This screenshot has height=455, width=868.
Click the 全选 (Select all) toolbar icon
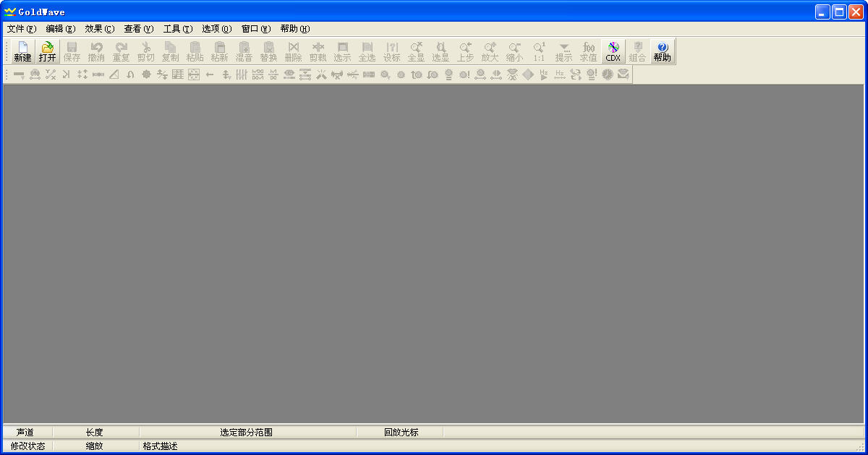367,51
